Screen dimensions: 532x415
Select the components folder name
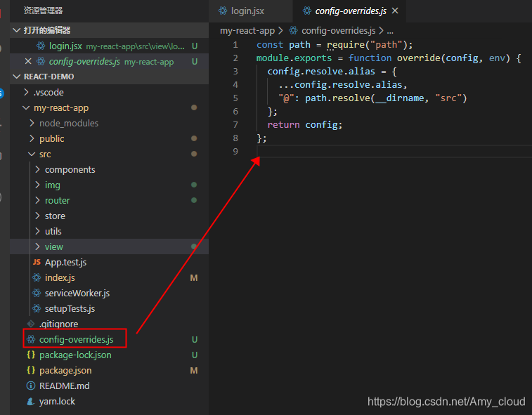click(70, 169)
